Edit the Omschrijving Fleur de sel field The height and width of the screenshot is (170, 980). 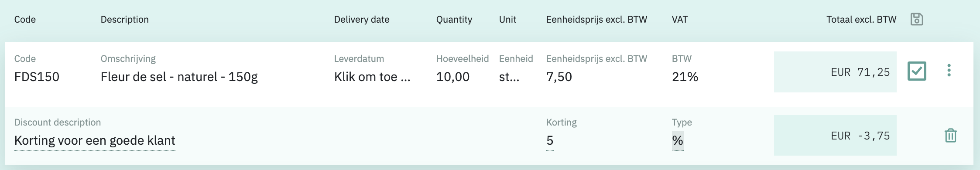tap(179, 77)
